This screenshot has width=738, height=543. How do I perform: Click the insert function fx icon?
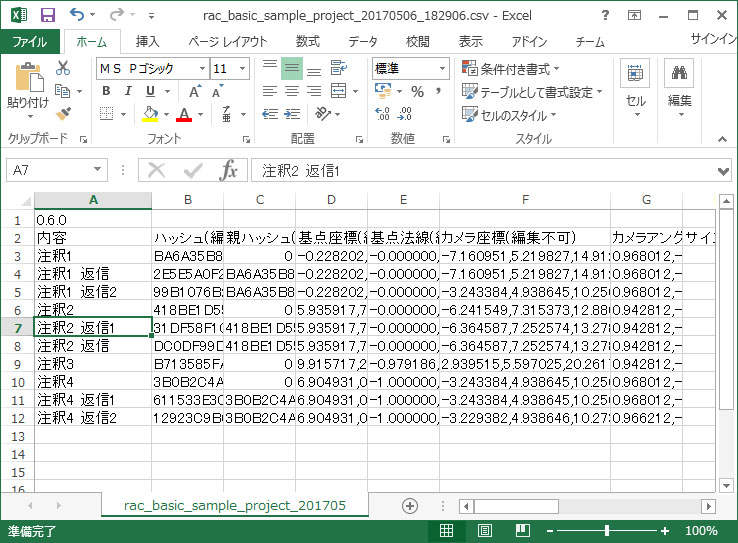point(229,170)
